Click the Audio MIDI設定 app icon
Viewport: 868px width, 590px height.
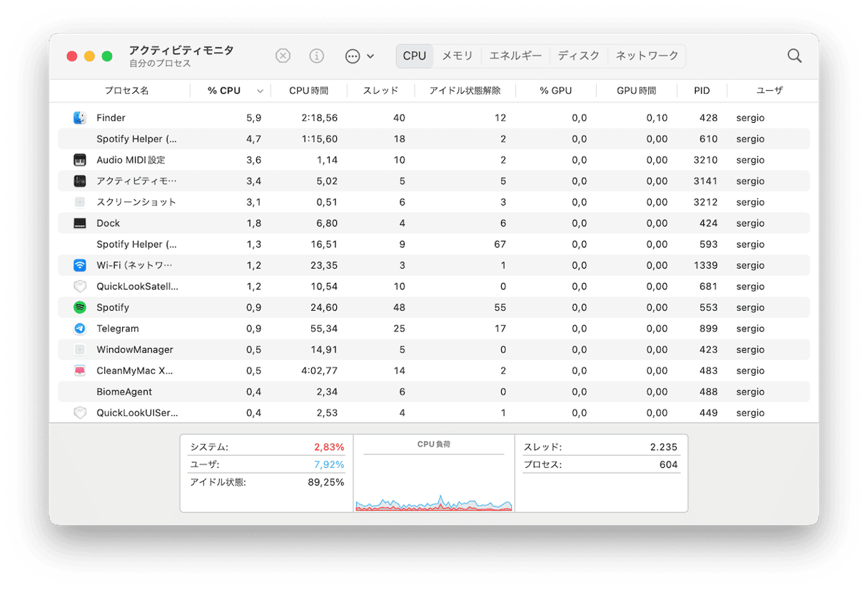coord(80,160)
